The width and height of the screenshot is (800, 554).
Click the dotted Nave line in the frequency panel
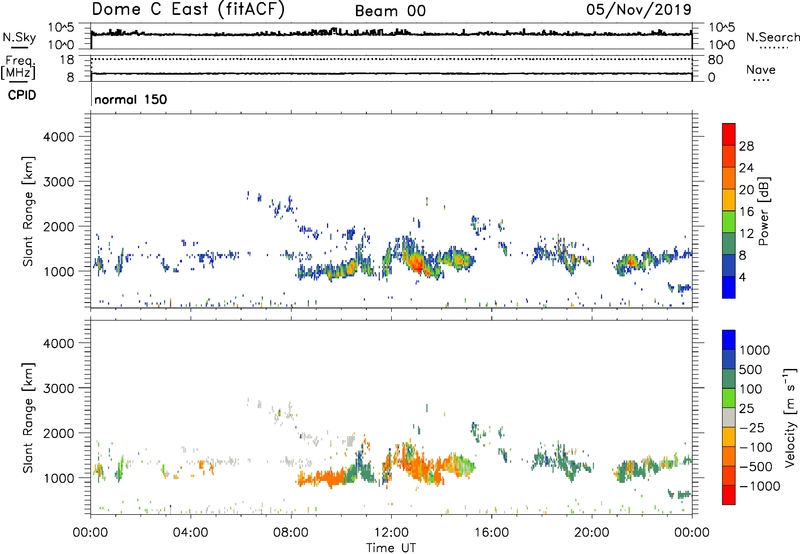[391, 59]
